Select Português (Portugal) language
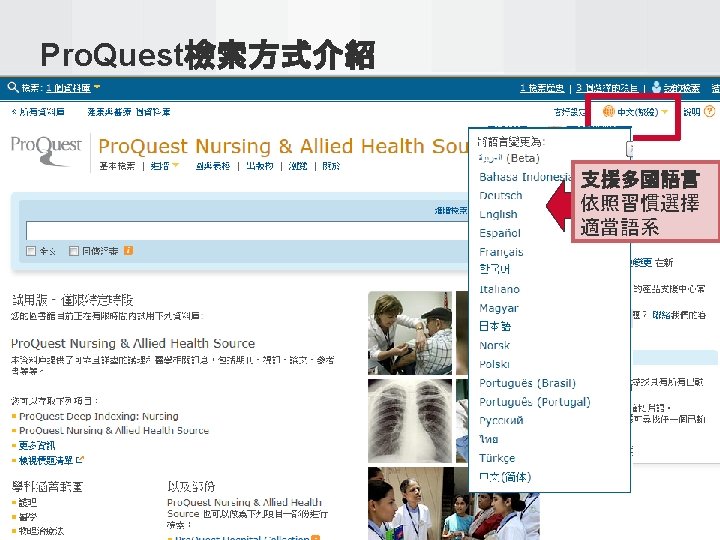720x540 pixels. 534,402
